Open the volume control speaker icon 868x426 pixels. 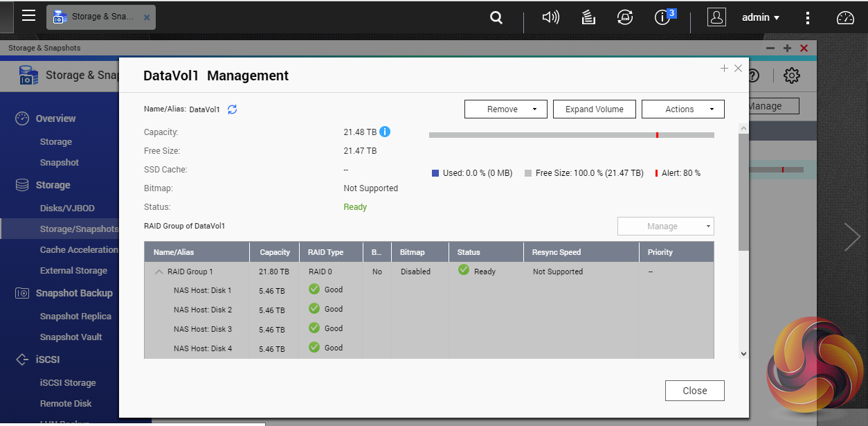pyautogui.click(x=550, y=17)
